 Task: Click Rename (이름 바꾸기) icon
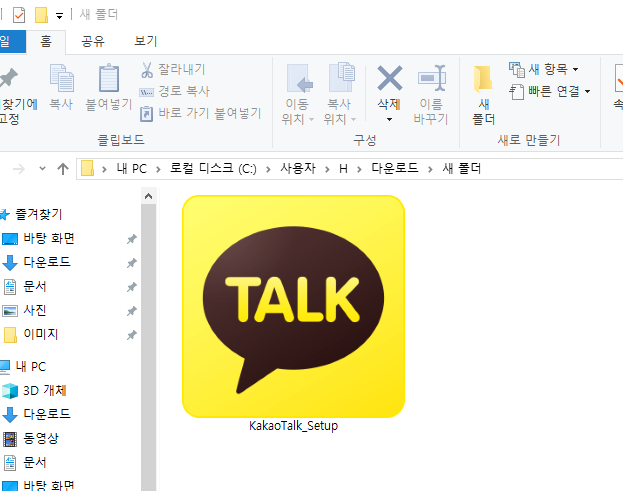coord(431,78)
